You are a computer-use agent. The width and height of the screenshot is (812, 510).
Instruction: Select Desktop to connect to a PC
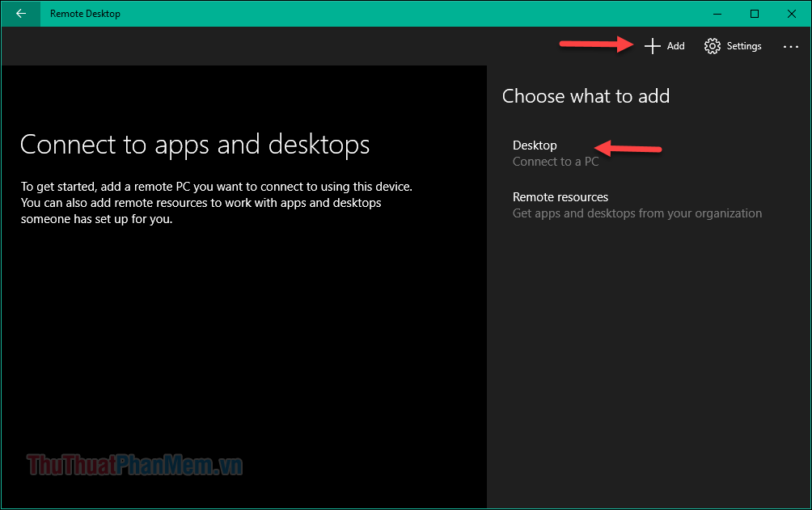tap(535, 145)
